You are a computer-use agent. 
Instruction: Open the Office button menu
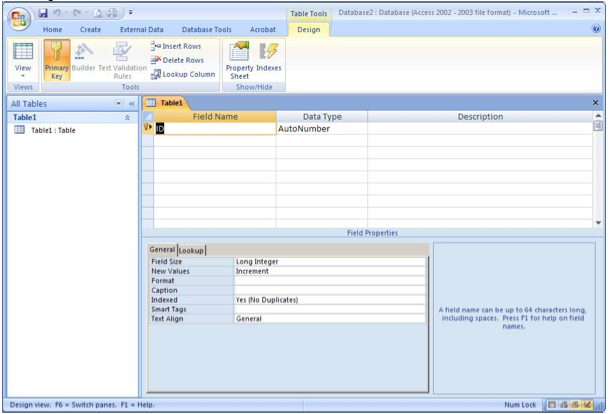click(x=18, y=19)
